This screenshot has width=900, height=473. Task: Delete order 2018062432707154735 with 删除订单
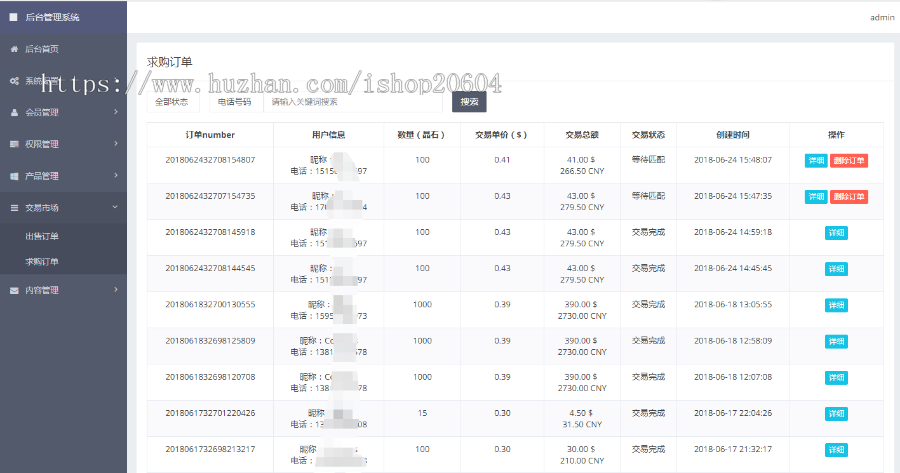[x=848, y=197]
